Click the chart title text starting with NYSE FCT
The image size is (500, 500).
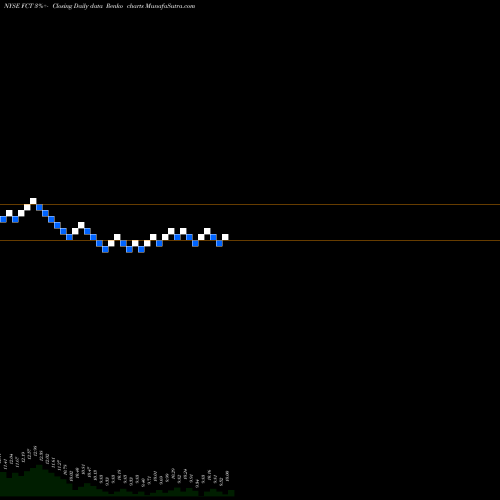[x=99, y=6]
